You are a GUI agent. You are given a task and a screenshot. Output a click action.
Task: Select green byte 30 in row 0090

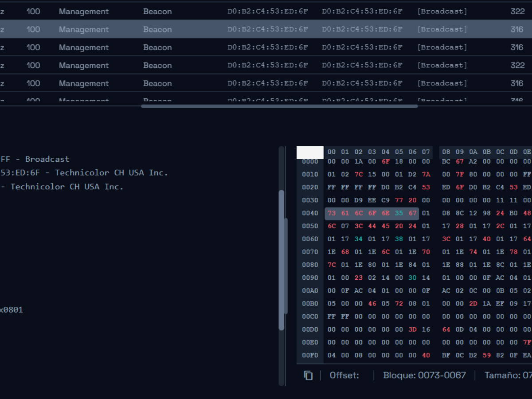(x=412, y=278)
